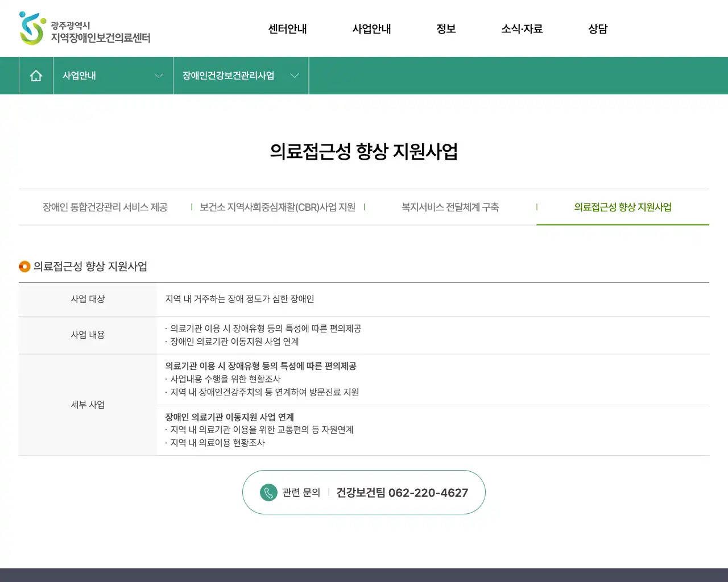Expand the 사업안내 breadcrumb dropdown

(x=113, y=76)
